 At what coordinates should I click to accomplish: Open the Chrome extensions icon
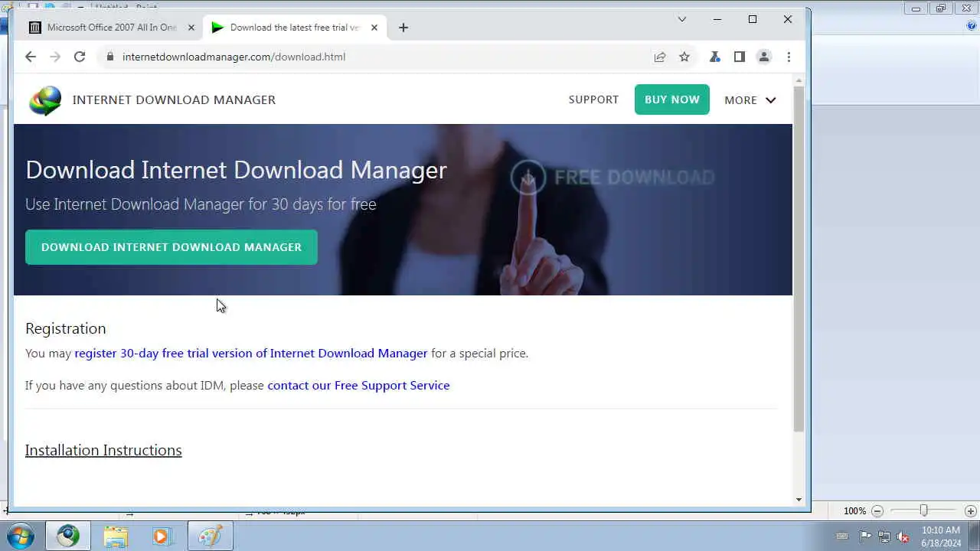pyautogui.click(x=715, y=57)
